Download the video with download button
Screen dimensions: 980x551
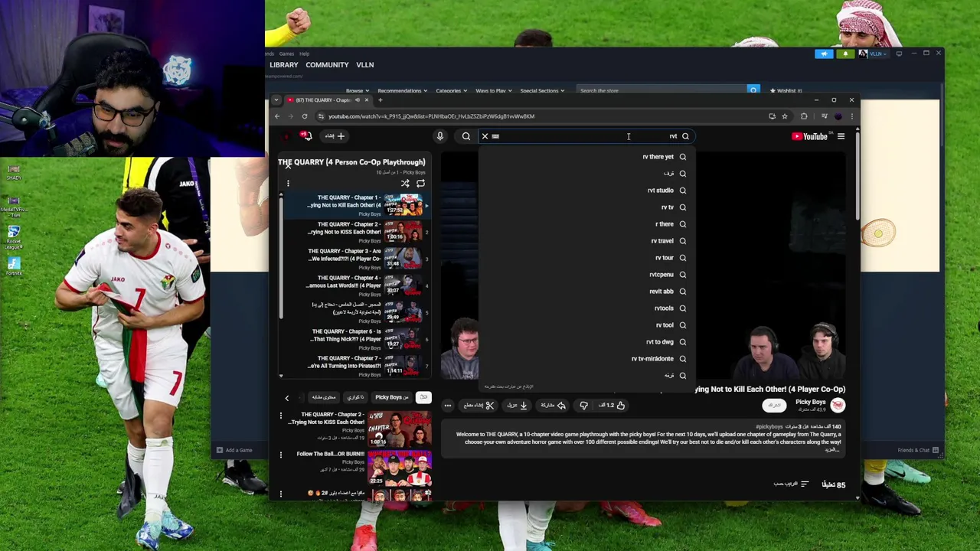tap(517, 406)
